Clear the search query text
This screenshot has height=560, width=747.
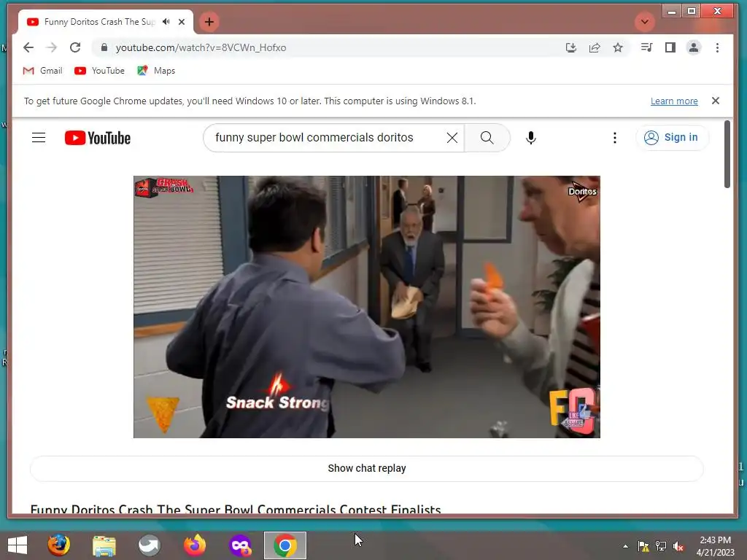click(x=452, y=138)
